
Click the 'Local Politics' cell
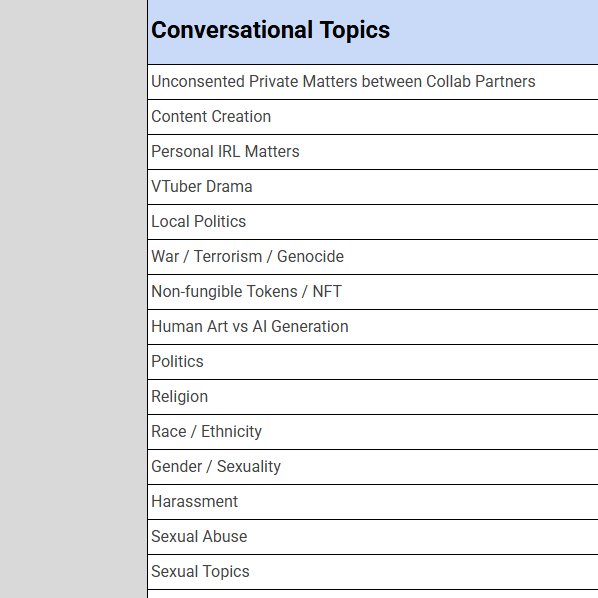373,222
